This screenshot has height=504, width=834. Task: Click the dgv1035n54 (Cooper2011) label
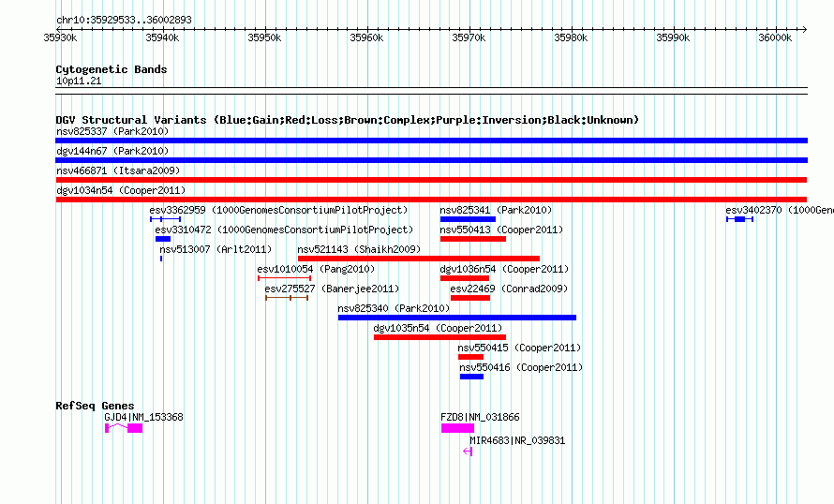coord(438,328)
